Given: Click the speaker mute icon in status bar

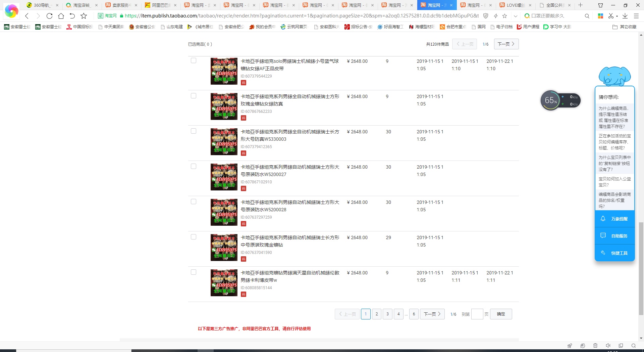Looking at the screenshot, I should 608,346.
